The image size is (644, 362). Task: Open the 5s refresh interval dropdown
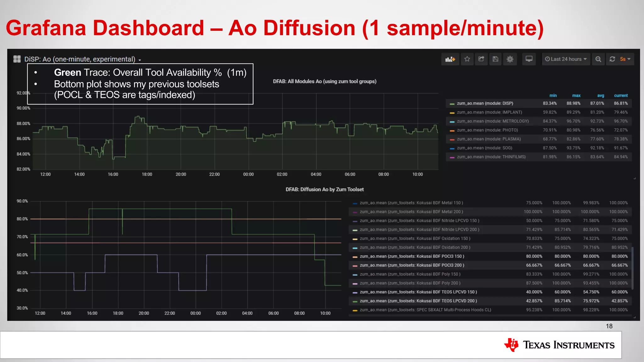coord(625,59)
